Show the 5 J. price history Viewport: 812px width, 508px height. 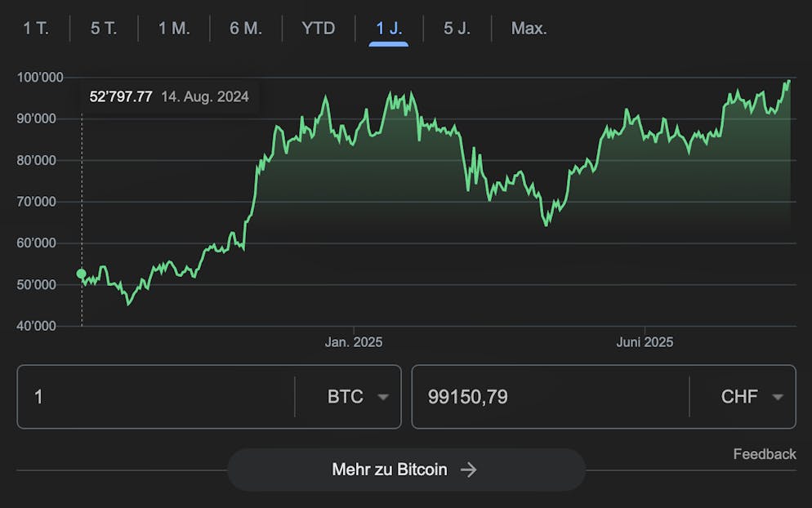457,28
